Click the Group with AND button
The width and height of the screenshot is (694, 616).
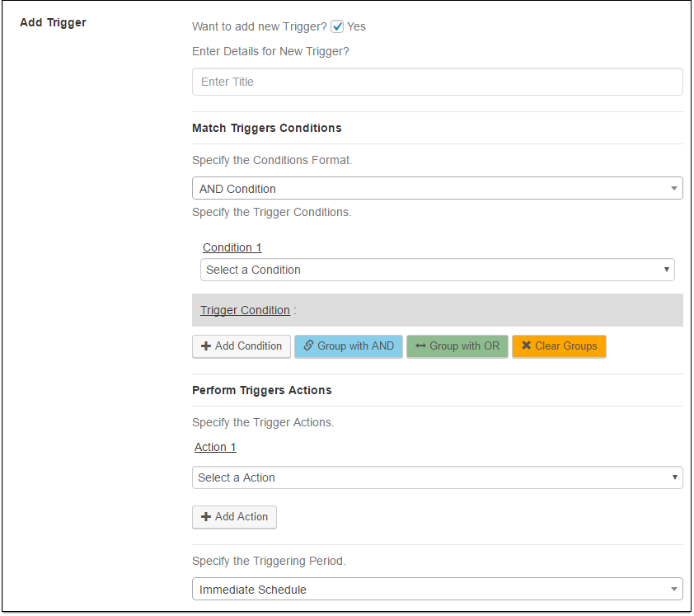(x=348, y=346)
